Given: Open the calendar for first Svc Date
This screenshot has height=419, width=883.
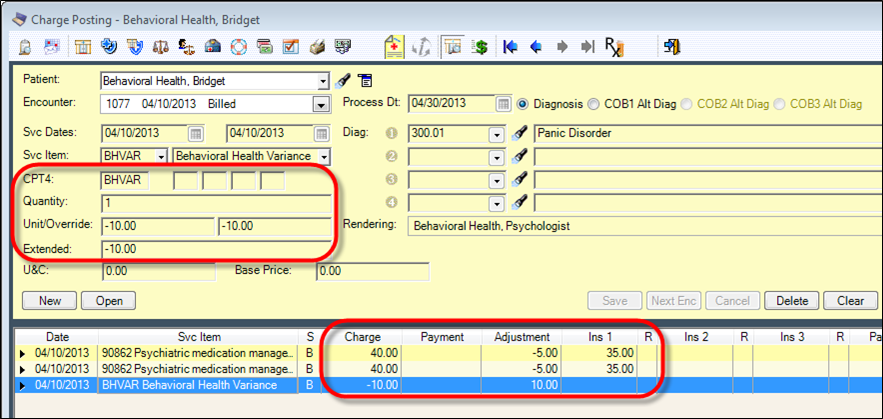Looking at the screenshot, I should 196,134.
